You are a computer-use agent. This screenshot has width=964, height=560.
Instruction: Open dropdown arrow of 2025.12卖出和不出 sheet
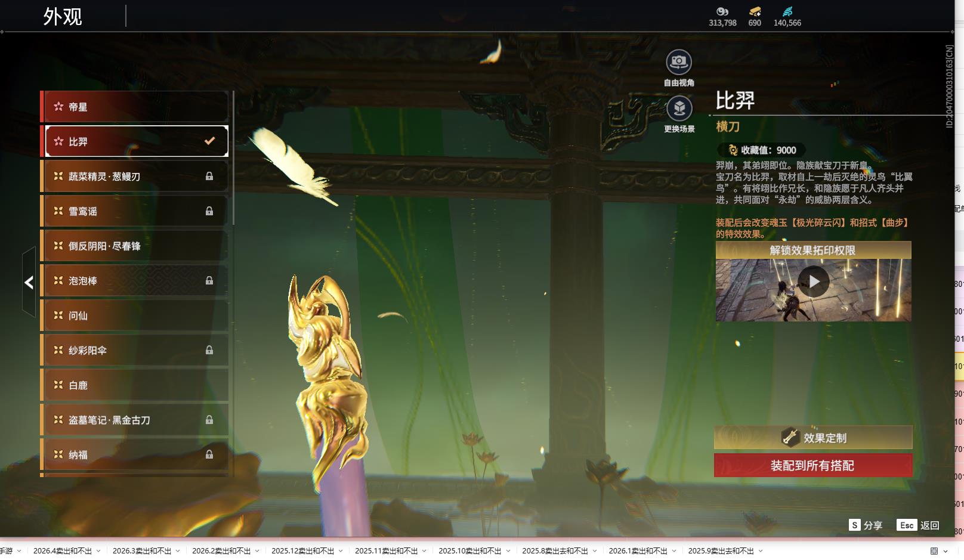point(341,551)
